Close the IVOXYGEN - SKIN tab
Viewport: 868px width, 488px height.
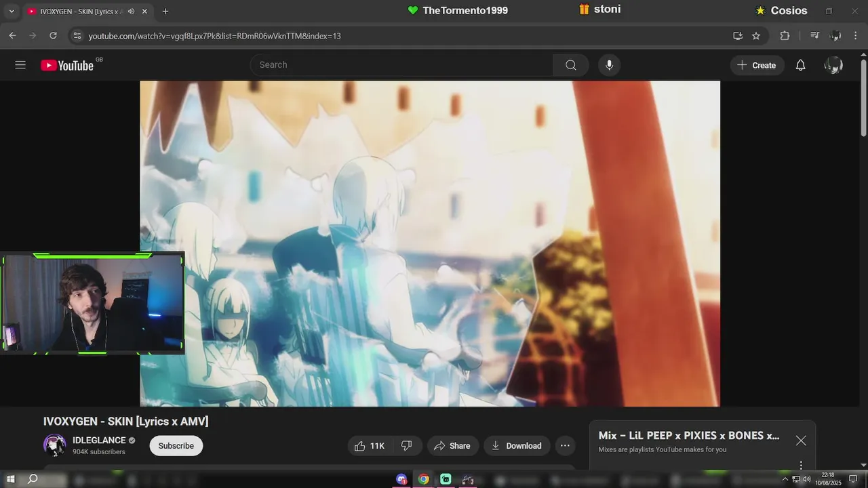[x=144, y=12]
